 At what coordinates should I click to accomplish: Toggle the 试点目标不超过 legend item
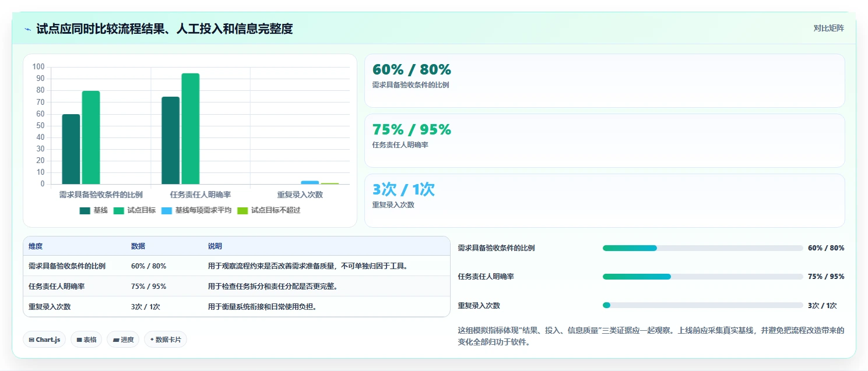tap(269, 210)
